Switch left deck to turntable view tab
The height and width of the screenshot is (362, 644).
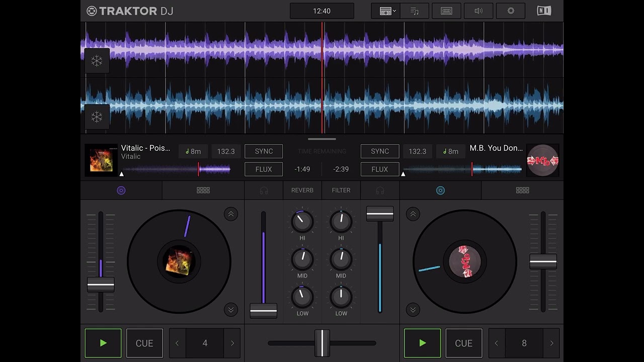[x=121, y=191]
